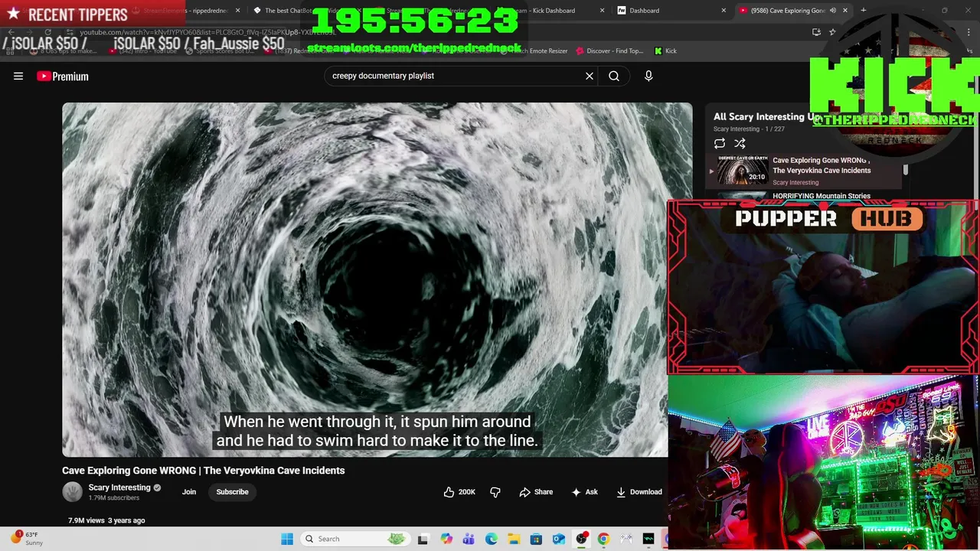Bookmark this page with the star icon
Viewport: 980px width, 551px height.
(x=832, y=32)
